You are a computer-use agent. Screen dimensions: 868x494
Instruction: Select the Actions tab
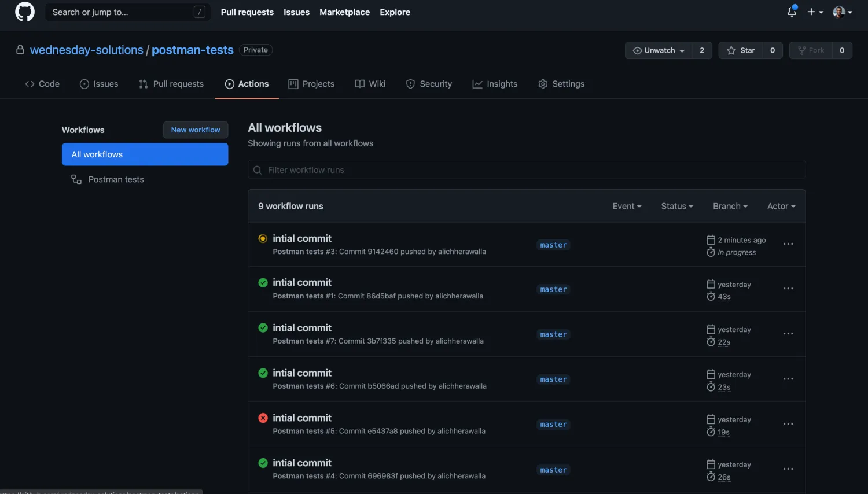(247, 84)
